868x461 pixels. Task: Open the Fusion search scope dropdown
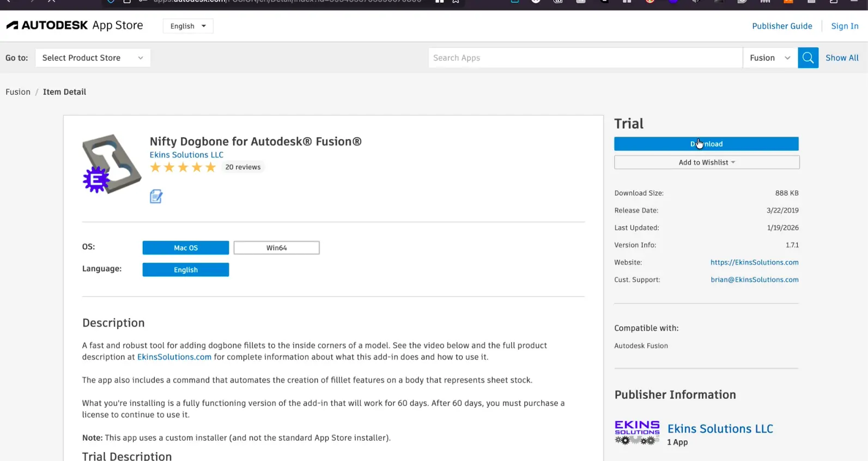(770, 58)
